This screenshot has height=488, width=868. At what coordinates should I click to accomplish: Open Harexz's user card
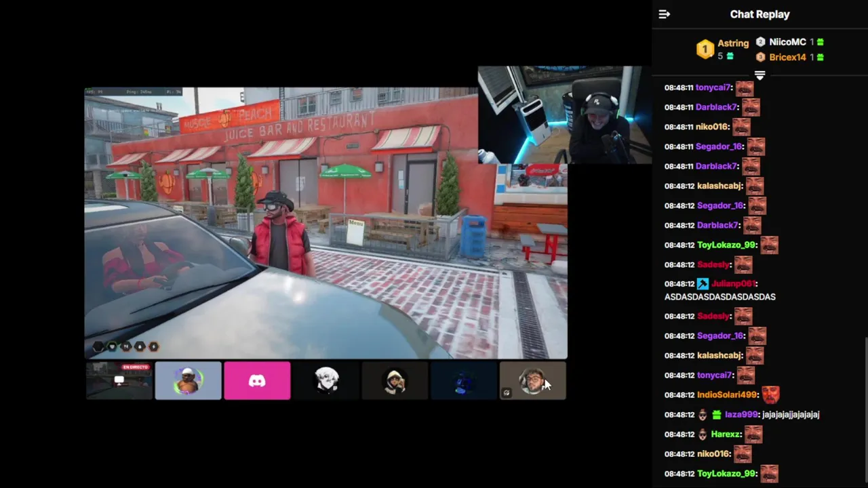click(x=726, y=434)
